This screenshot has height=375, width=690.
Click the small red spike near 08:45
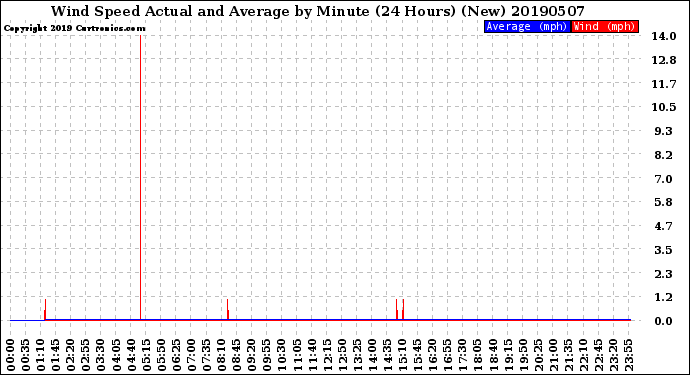tap(228, 309)
